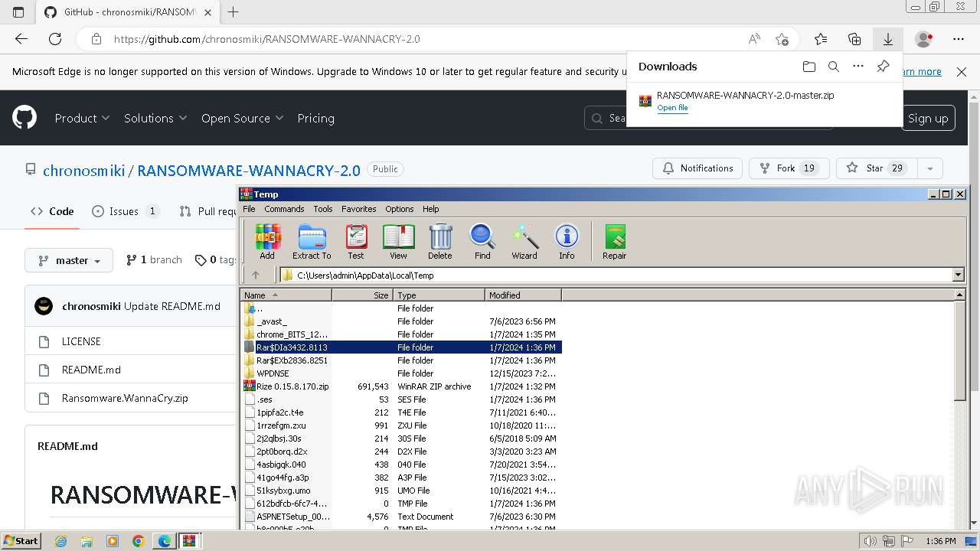The image size is (980, 551).
Task: Open the WinRAR Help menu
Action: click(431, 209)
